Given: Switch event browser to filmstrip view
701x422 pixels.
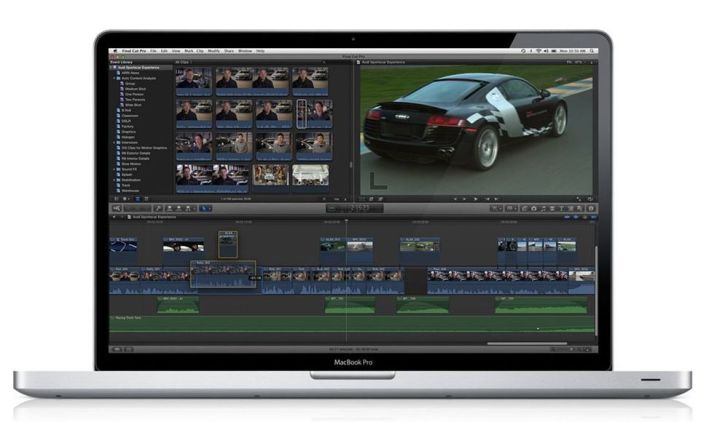Looking at the screenshot, I should 138,199.
